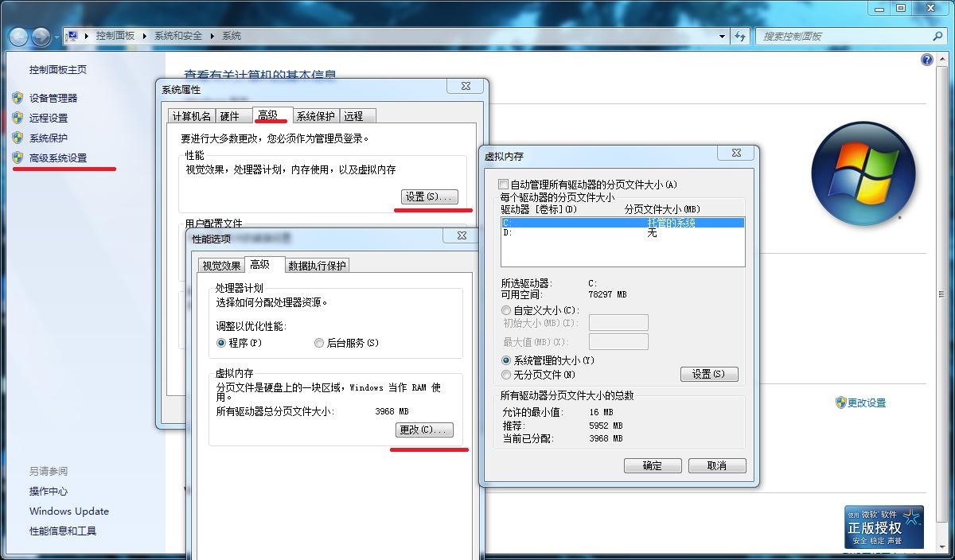
Task: Open 设备管理器 from the left sidebar
Action: (53, 98)
